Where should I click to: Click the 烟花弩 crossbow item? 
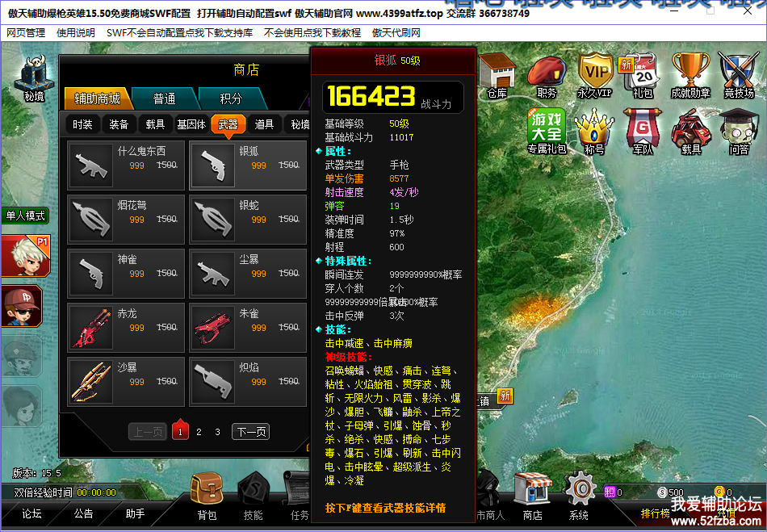[126, 219]
